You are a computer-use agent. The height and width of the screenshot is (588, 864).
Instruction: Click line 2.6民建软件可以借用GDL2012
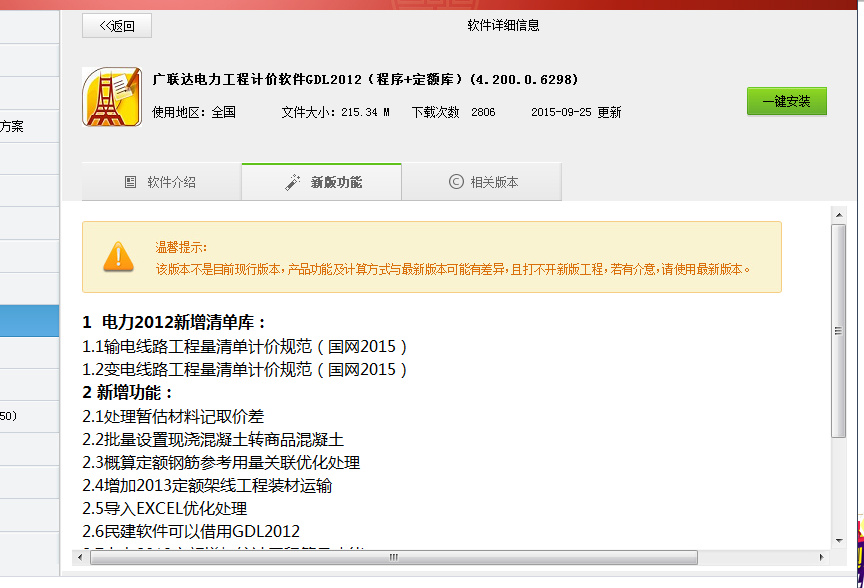191,531
